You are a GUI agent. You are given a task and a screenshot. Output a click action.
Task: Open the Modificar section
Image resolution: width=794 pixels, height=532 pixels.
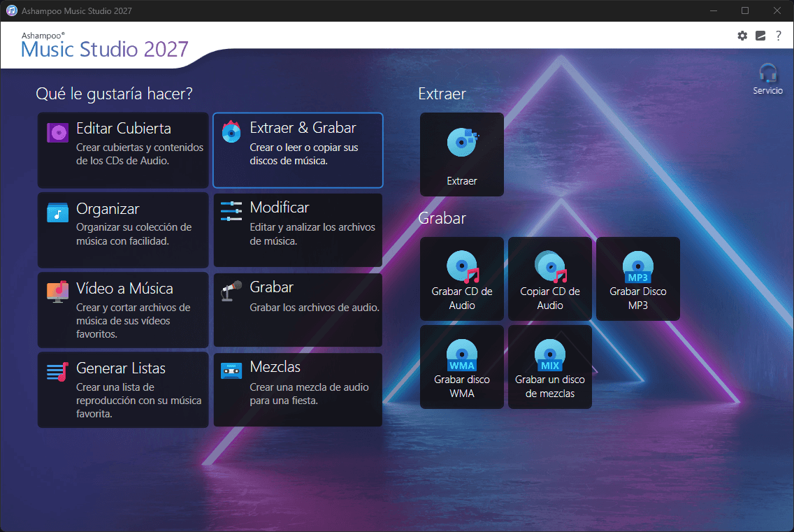pyautogui.click(x=298, y=230)
